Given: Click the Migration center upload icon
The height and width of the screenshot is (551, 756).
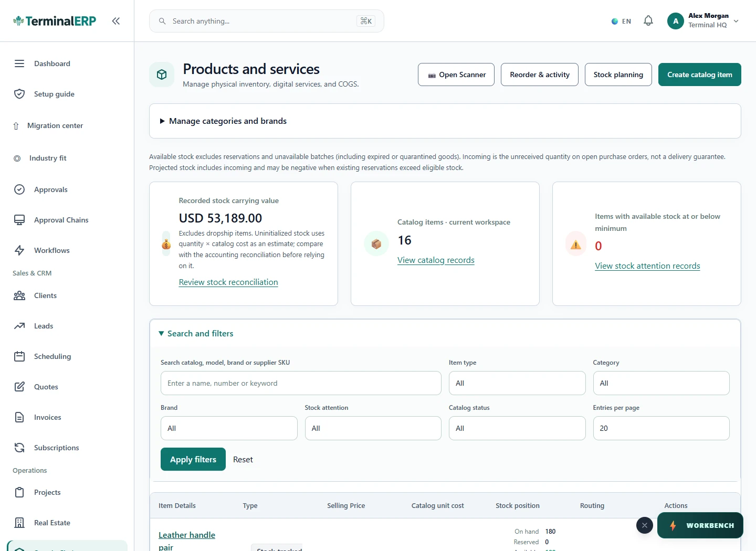Looking at the screenshot, I should point(16,126).
